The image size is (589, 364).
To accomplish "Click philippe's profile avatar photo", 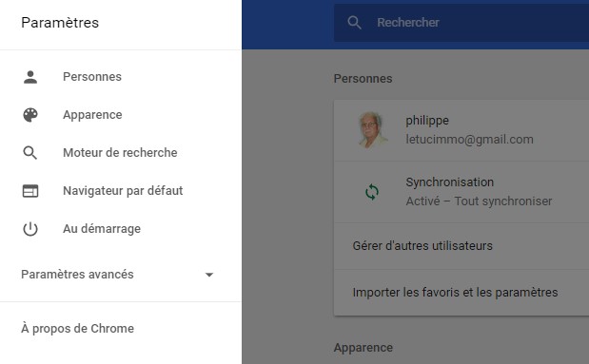I will coord(372,130).
